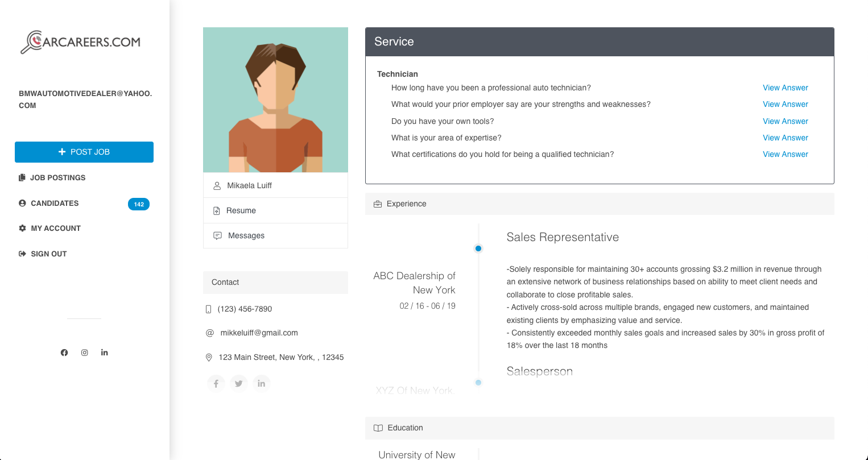
Task: Click ABC Dealership of New York text
Action: [x=415, y=283]
